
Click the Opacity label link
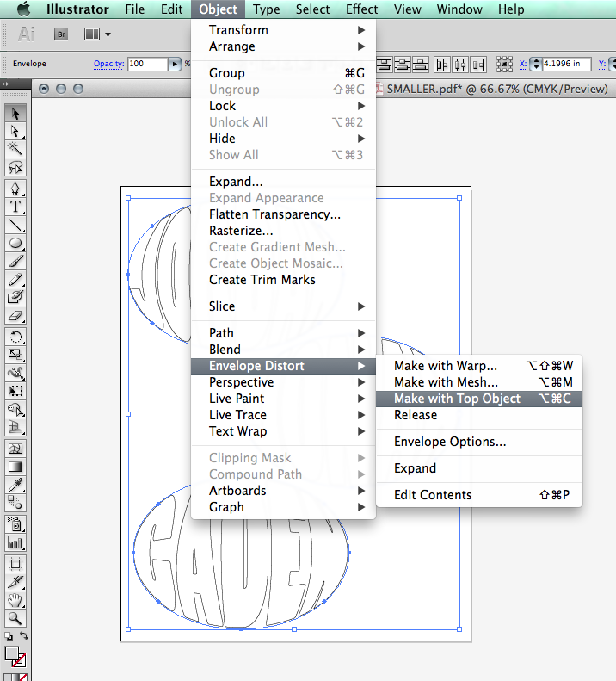click(x=108, y=64)
